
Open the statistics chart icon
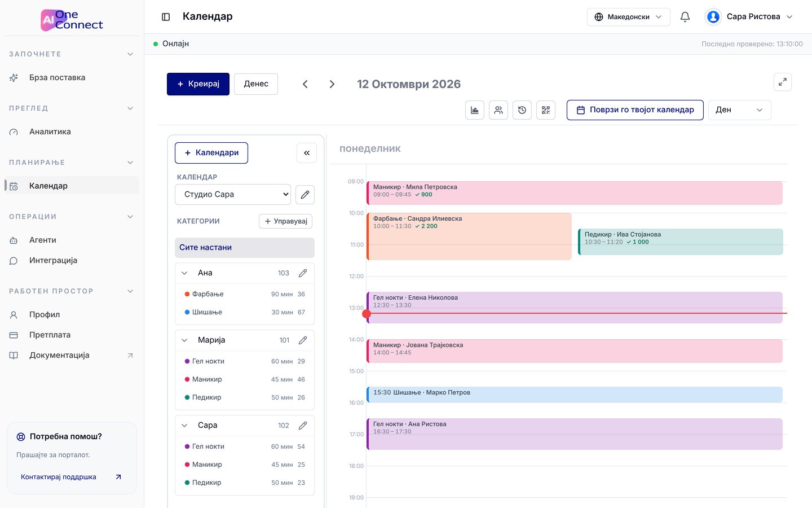pyautogui.click(x=475, y=110)
